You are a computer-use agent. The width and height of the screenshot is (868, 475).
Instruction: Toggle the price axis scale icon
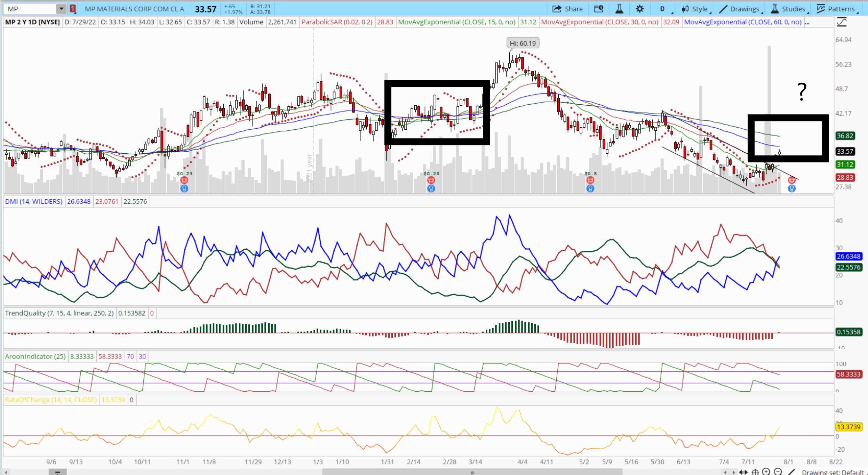842,22
